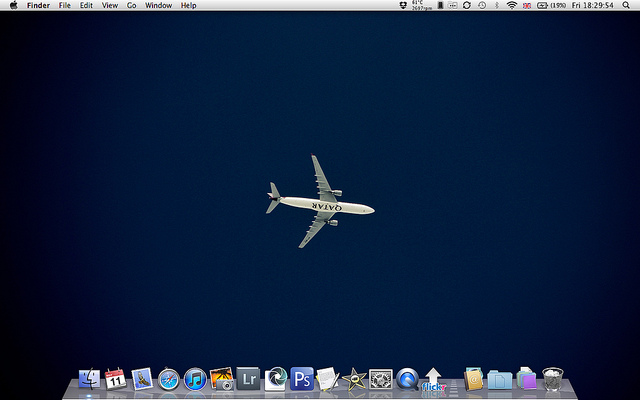640x400 pixels.
Task: Open Address Book icon in Dock
Action: [x=473, y=379]
